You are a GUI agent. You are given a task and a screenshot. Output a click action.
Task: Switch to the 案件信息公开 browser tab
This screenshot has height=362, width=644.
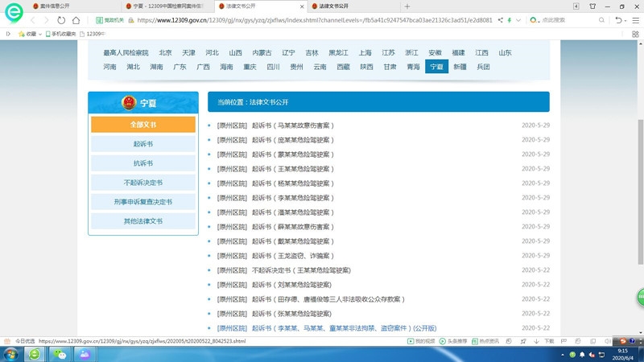point(55,6)
